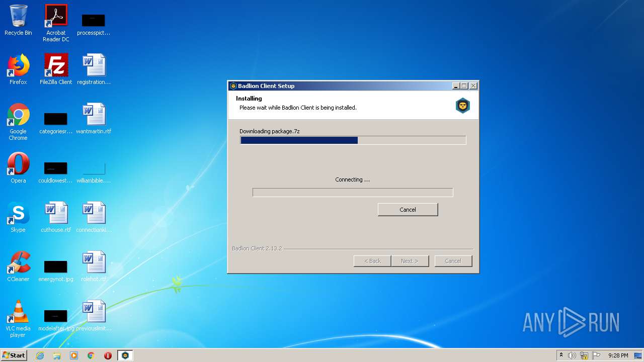Select the cuthouse.rtf document icon

click(x=56, y=217)
